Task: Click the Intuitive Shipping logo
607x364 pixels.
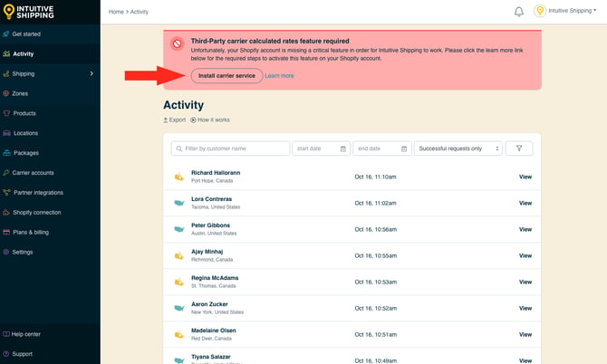Action: (28, 12)
